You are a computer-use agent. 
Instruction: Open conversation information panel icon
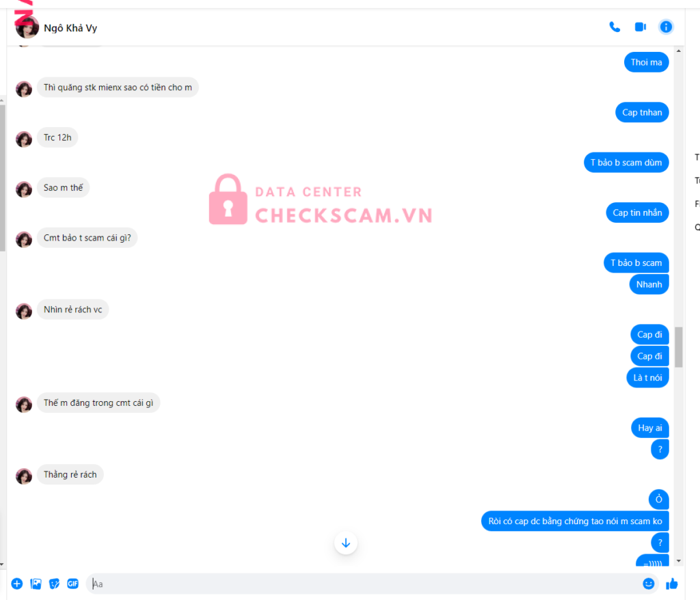(x=666, y=27)
